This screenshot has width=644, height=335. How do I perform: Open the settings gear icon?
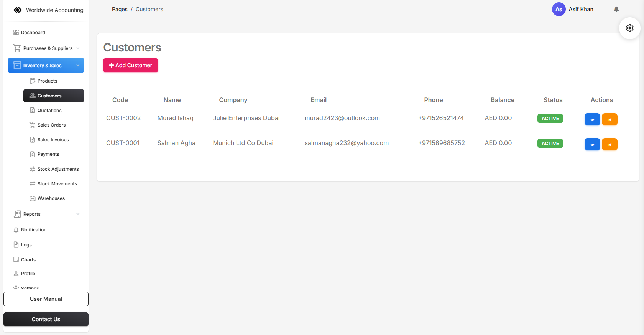click(x=629, y=28)
